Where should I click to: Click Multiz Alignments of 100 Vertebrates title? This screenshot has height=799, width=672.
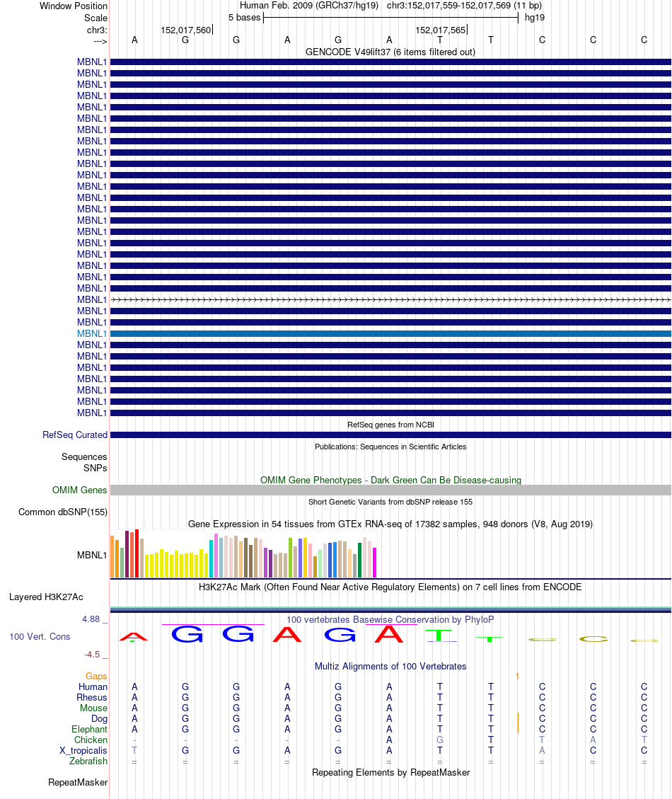tap(390, 666)
